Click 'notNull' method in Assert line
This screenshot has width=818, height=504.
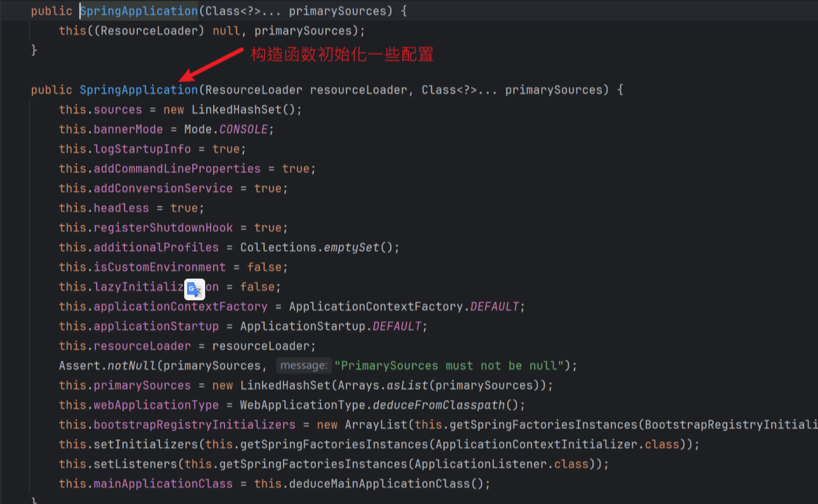click(132, 366)
